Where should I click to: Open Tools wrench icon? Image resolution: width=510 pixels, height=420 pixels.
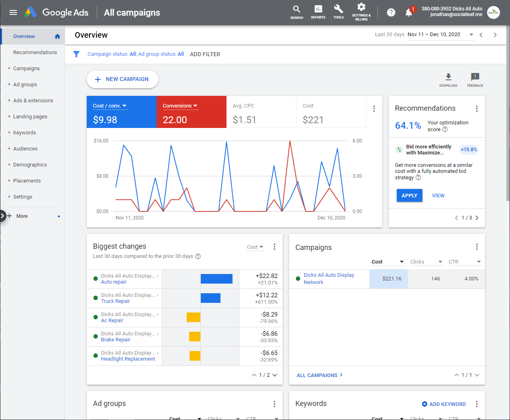click(x=339, y=12)
